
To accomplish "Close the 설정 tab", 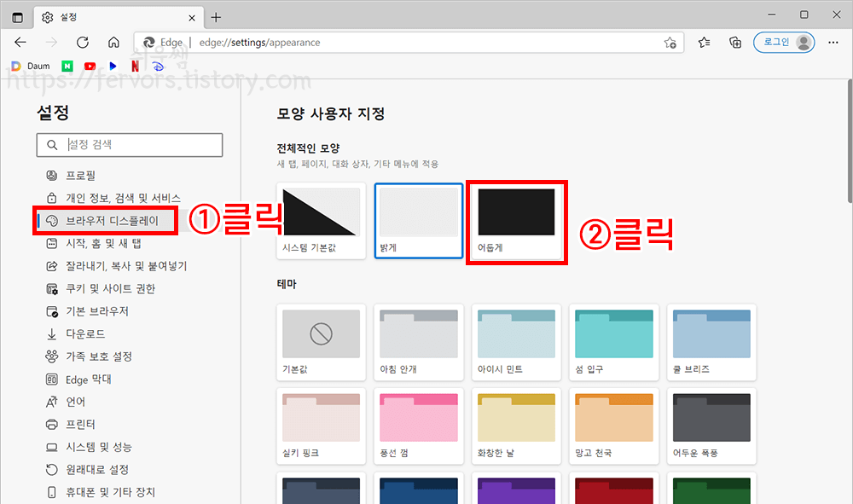I will (x=191, y=18).
